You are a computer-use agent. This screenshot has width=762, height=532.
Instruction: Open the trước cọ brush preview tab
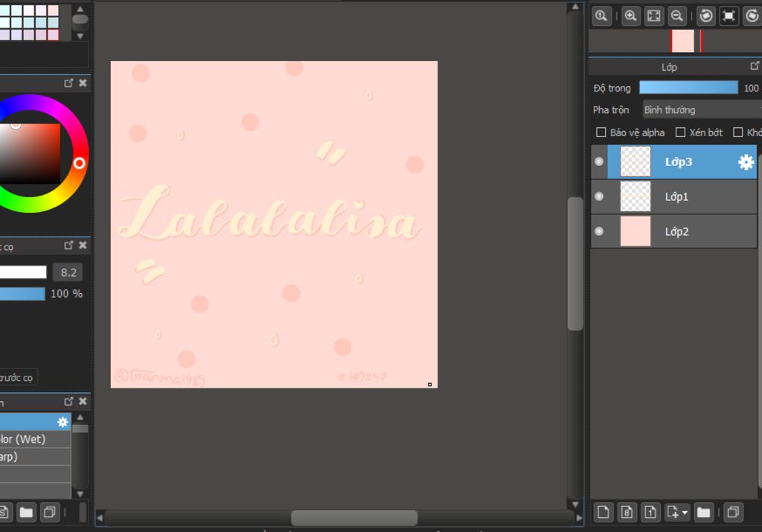[x=19, y=377]
